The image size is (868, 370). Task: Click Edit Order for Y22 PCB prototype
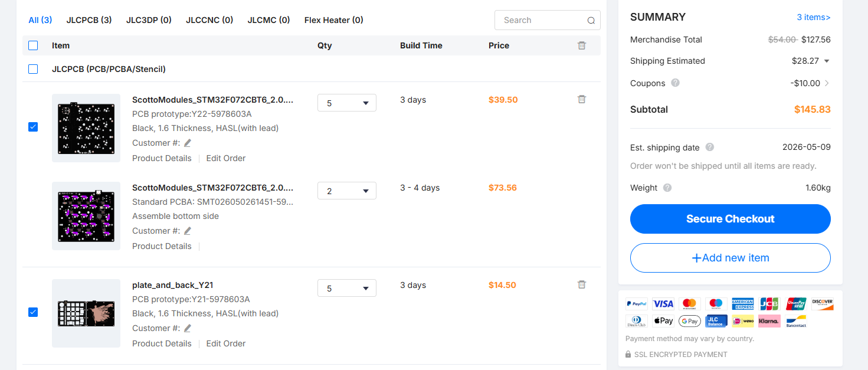226,158
